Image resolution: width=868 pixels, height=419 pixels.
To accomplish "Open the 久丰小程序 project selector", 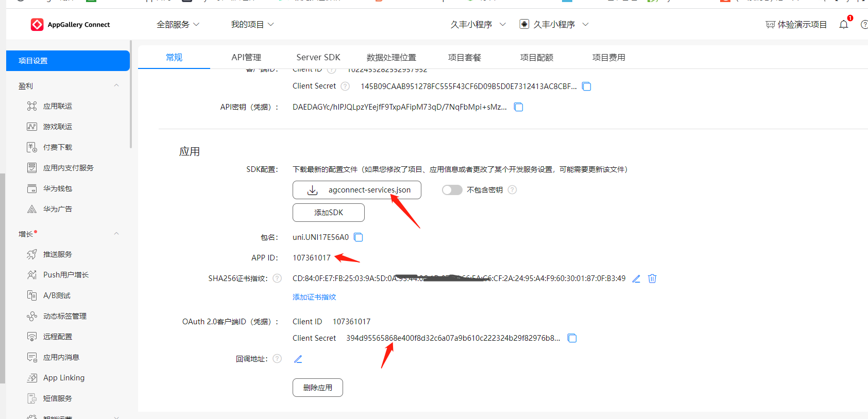I will (x=478, y=25).
